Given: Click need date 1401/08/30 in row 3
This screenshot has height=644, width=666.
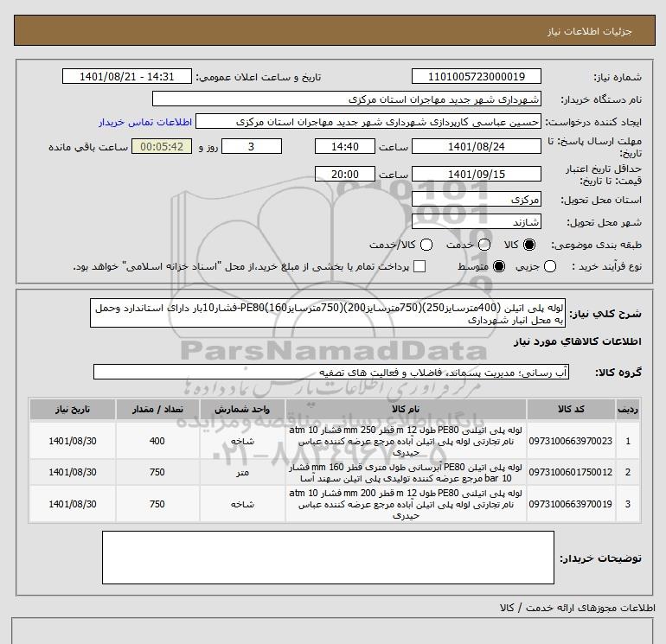Looking at the screenshot, I should [72, 504].
